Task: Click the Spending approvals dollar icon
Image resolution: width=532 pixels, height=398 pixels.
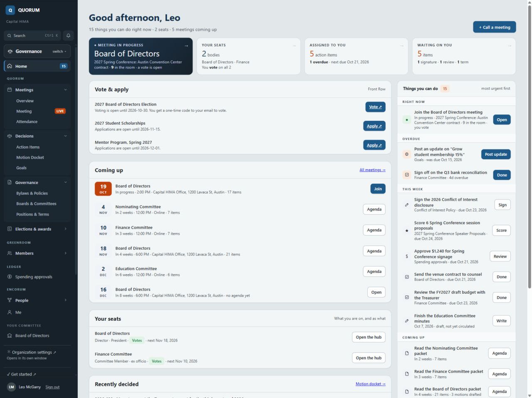Action: (x=10, y=277)
